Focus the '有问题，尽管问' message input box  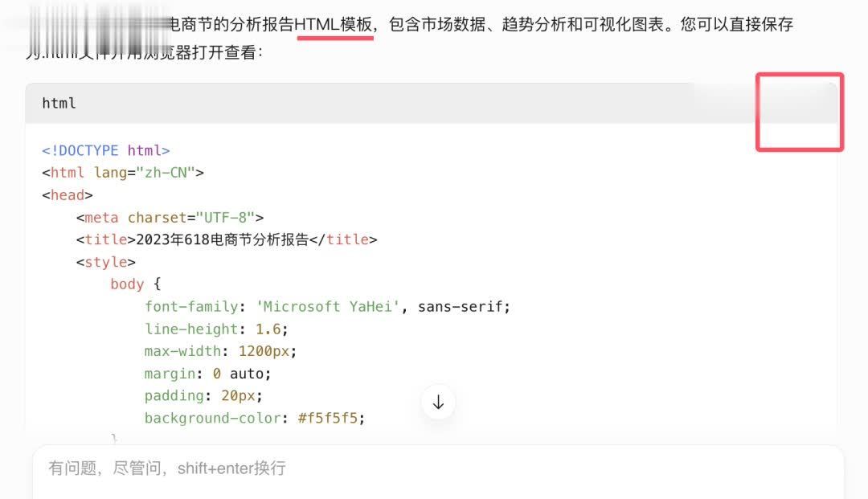coord(434,468)
